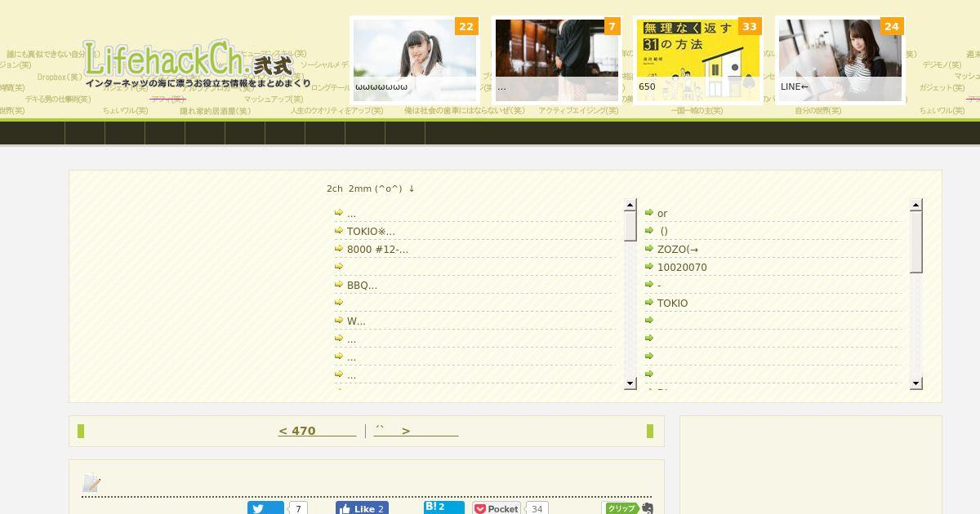Viewport: 980px width, 514px height.
Task: Open the thumbnail with badge 7
Action: (557, 60)
